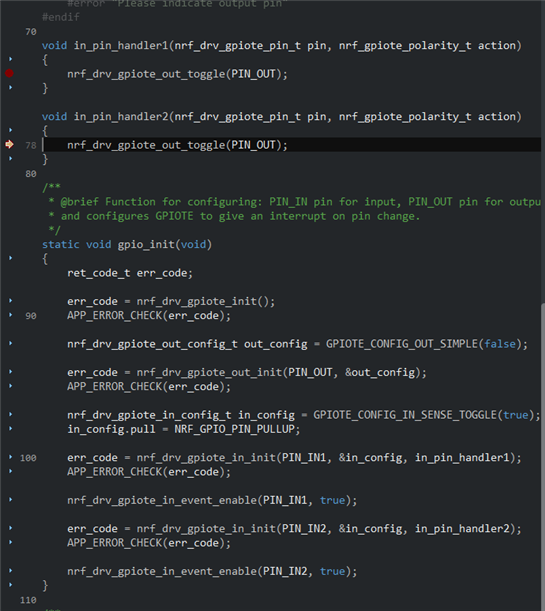Set breakpoint on out_config GPIOTE_CONFIG_OUT_SIMPLE line

(11, 343)
